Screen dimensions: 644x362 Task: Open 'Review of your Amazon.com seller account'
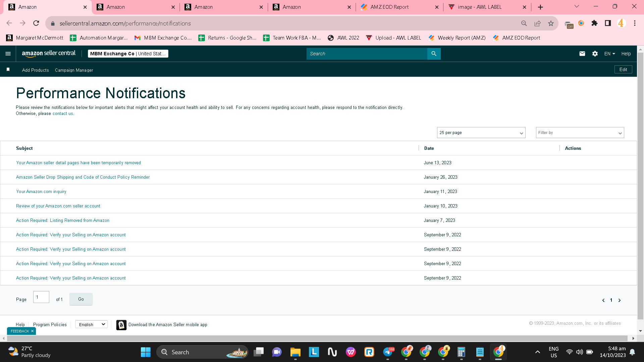click(x=58, y=206)
